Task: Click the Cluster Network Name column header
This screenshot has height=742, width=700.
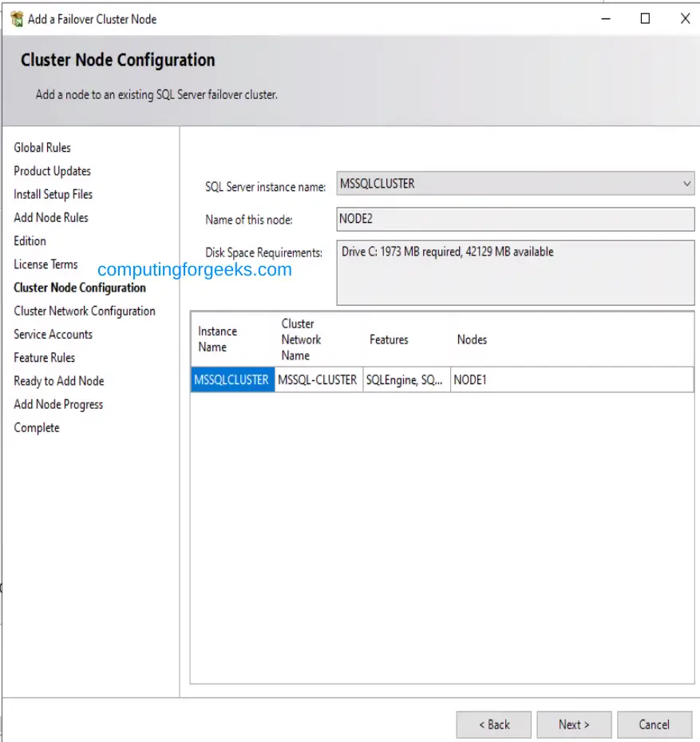Action: pos(318,339)
